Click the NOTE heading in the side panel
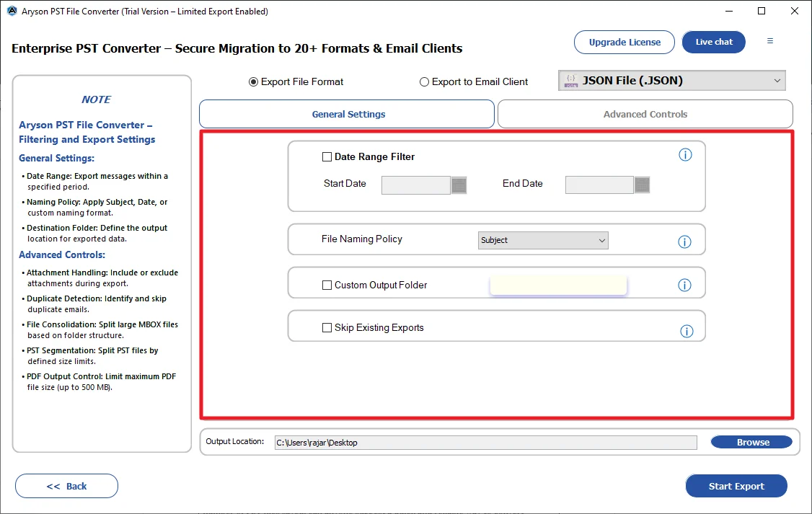This screenshot has height=514, width=812. pyautogui.click(x=96, y=99)
